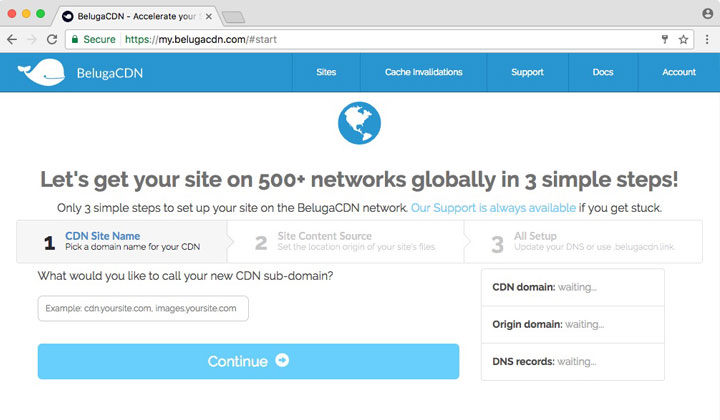Select step 3 All Setup
Image resolution: width=720 pixels, height=420 pixels.
click(x=583, y=241)
